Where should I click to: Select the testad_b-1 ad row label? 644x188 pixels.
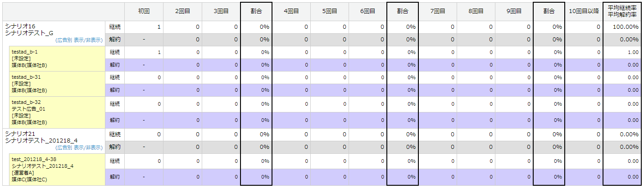tap(25, 52)
